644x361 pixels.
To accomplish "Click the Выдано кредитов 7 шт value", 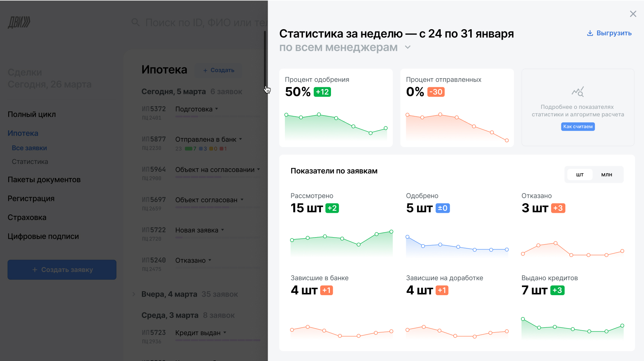I will point(534,290).
